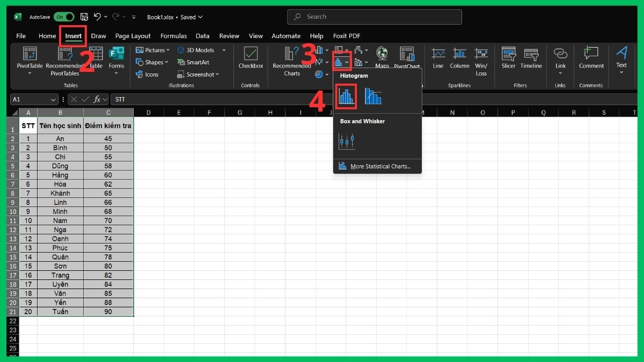Select the Histogram chart icon
The height and width of the screenshot is (362, 644).
[x=346, y=97]
